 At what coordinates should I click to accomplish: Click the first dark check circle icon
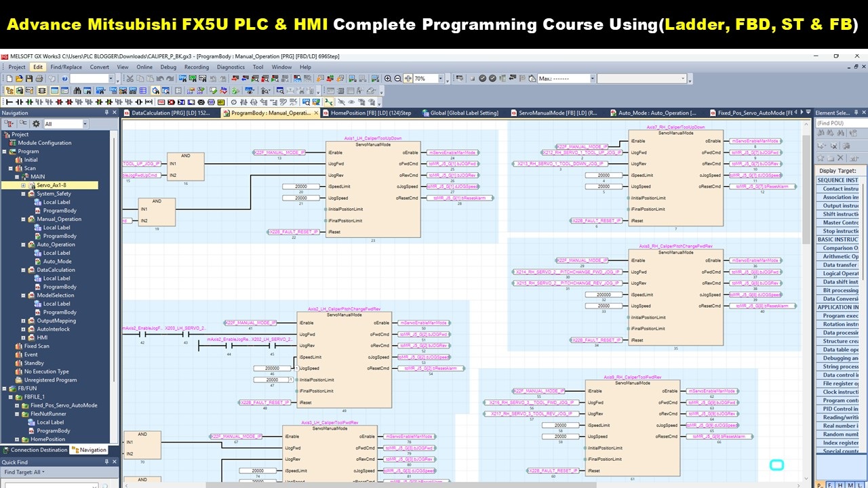pos(483,78)
